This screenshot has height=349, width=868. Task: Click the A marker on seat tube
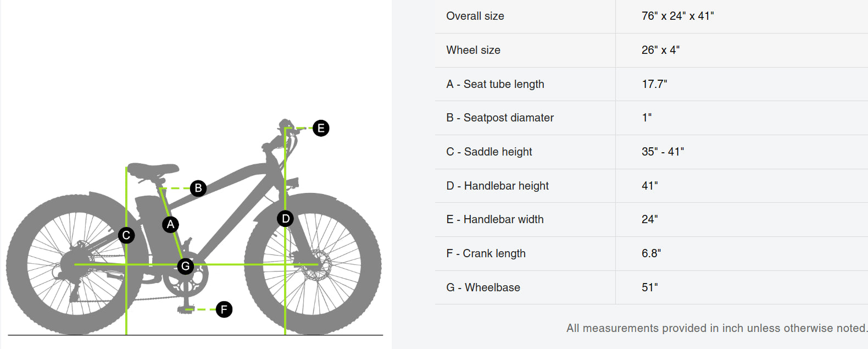coord(170,224)
